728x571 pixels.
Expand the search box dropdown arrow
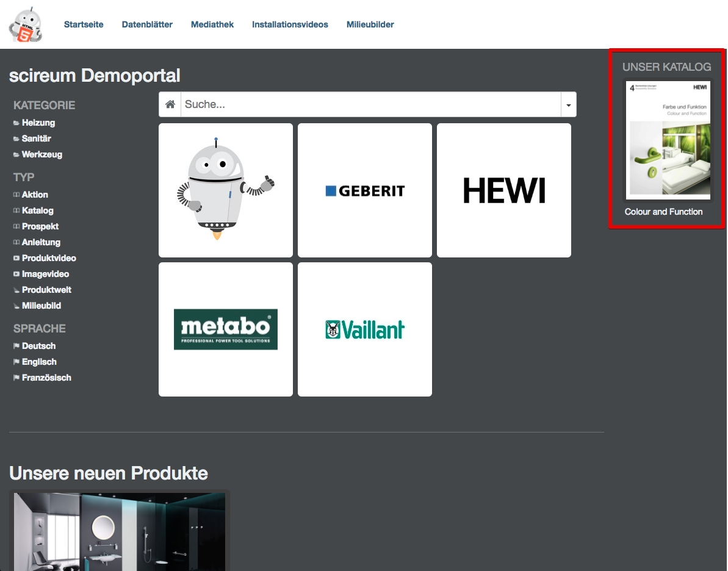[x=569, y=104]
